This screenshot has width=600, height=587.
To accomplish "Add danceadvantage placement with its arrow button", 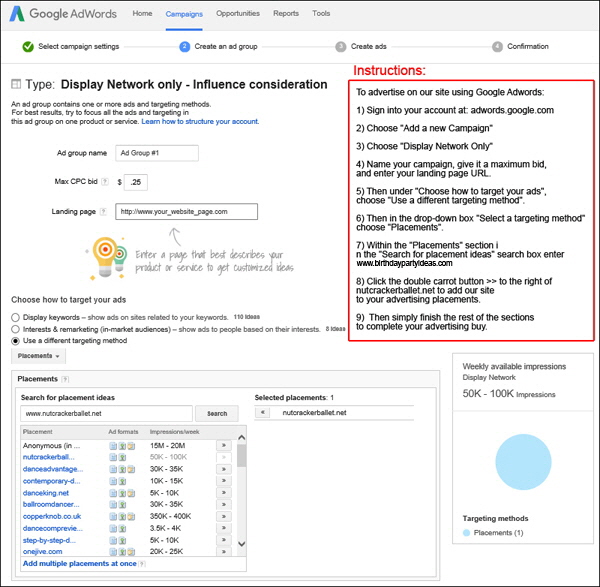I will (224, 469).
